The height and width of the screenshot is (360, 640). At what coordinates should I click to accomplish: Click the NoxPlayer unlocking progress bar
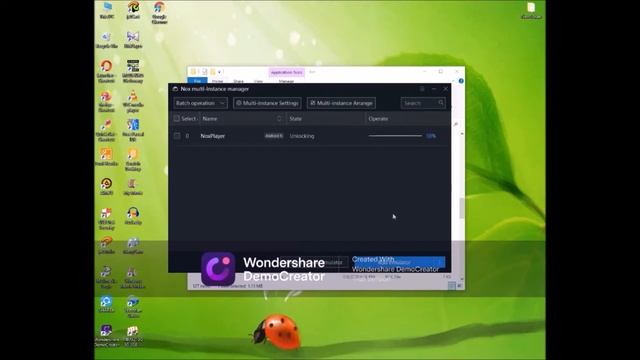[395, 136]
